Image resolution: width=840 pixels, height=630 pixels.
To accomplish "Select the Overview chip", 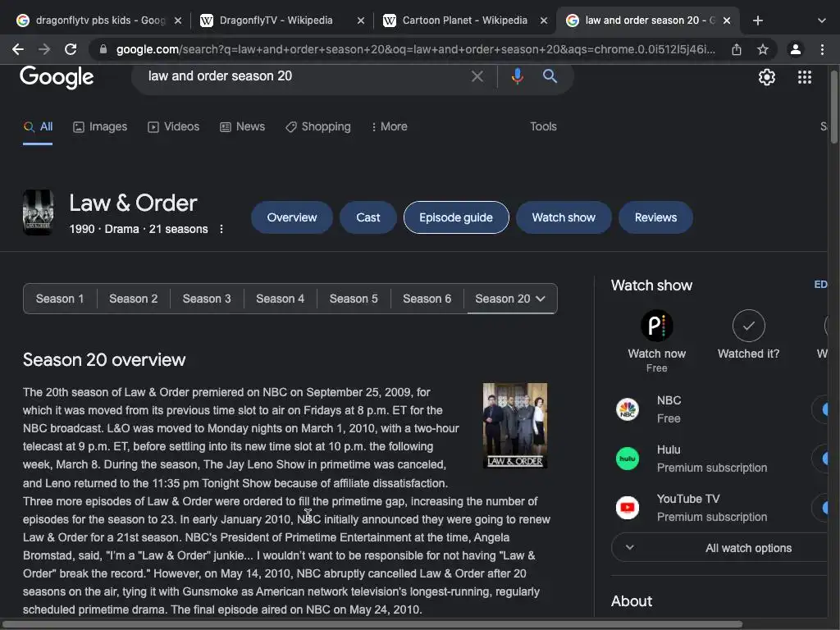I will pyautogui.click(x=292, y=217).
